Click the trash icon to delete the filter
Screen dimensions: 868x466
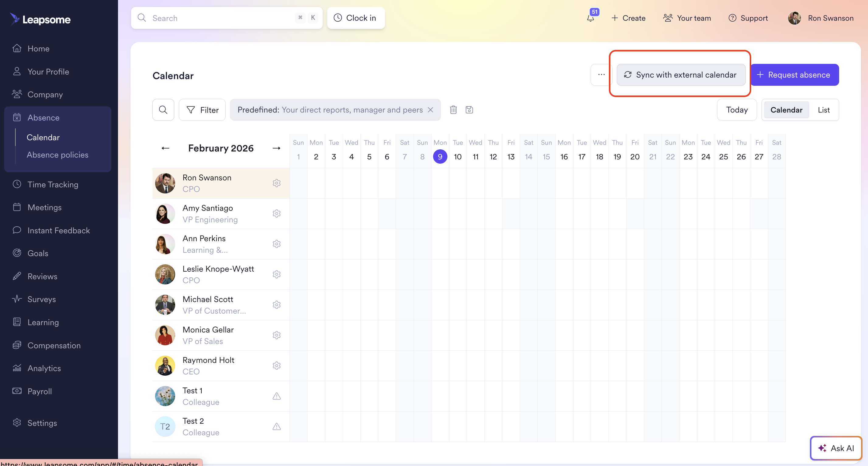[453, 110]
